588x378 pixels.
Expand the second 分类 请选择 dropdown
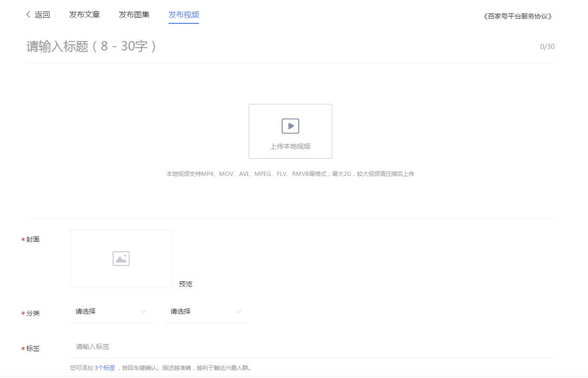click(206, 311)
